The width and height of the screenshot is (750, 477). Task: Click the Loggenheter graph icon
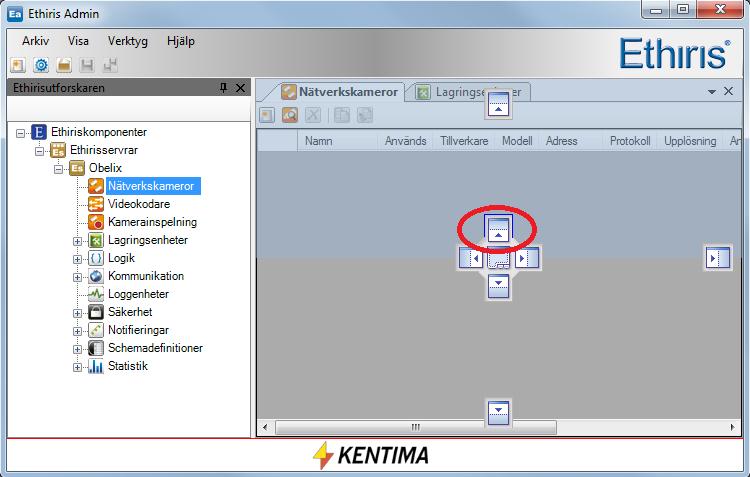[x=96, y=294]
